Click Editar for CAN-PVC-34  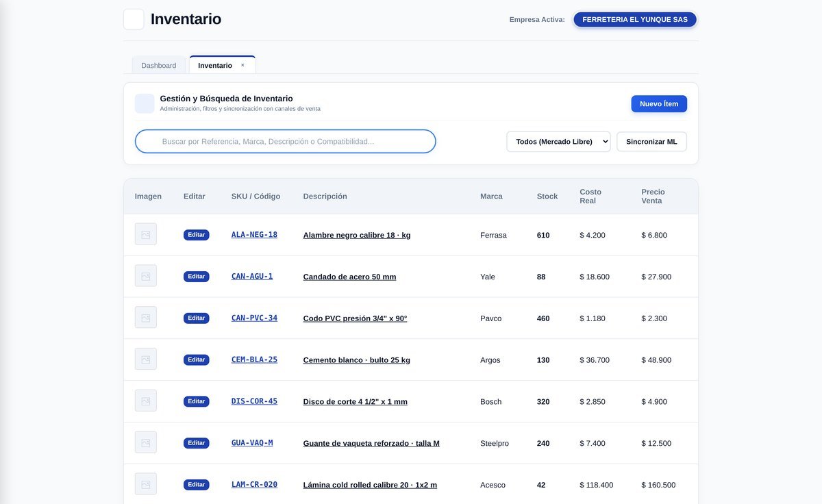coord(197,318)
